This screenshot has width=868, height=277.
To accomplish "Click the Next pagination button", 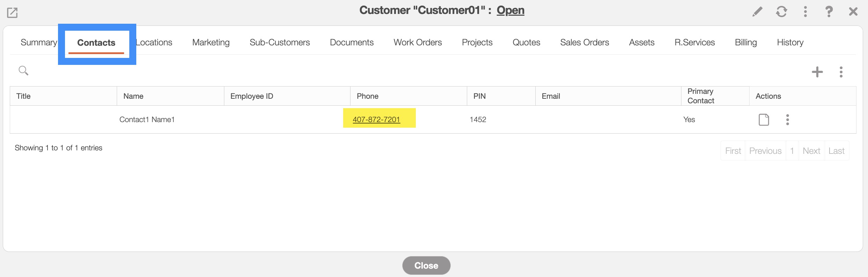I will [811, 151].
